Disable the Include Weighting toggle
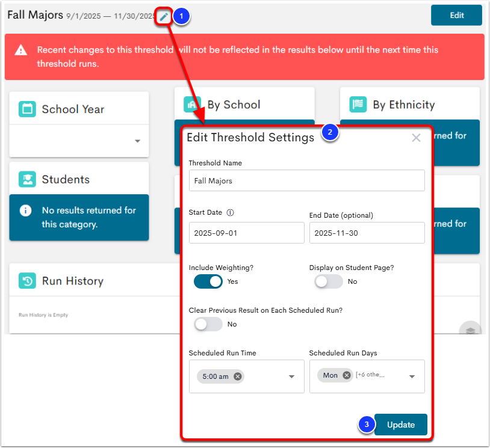490x448 pixels. (208, 281)
